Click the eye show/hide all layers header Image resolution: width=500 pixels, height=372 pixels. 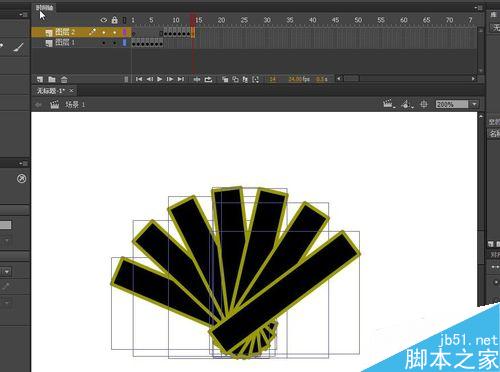pyautogui.click(x=104, y=20)
